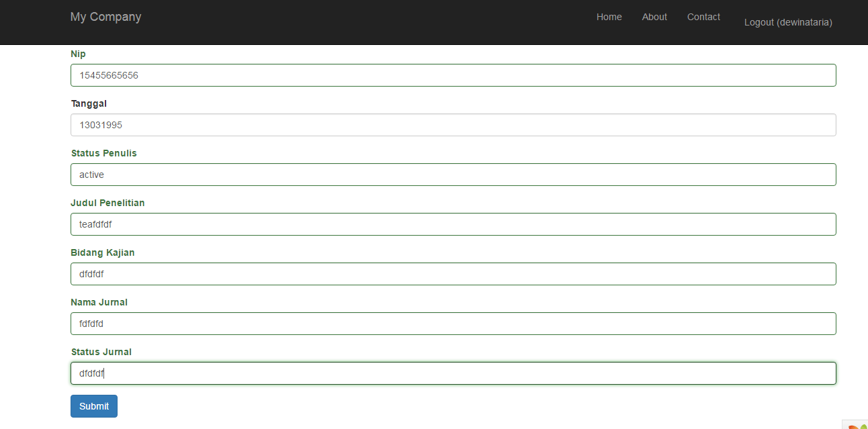
Task: Click the Status Penulis label
Action: pyautogui.click(x=103, y=153)
